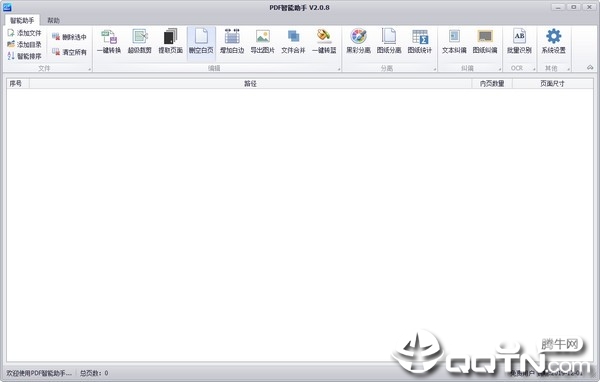Select the 提取页面 extract pages tool
This screenshot has width=600, height=382.
[x=170, y=42]
